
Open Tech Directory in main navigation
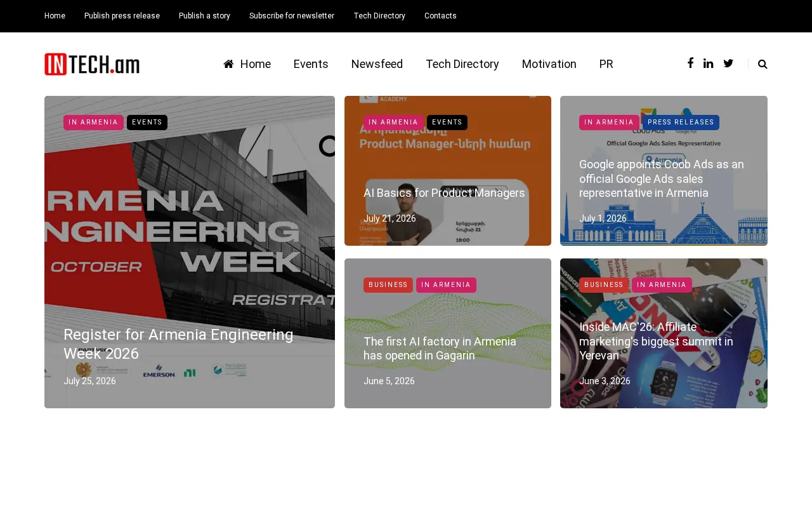click(x=462, y=64)
